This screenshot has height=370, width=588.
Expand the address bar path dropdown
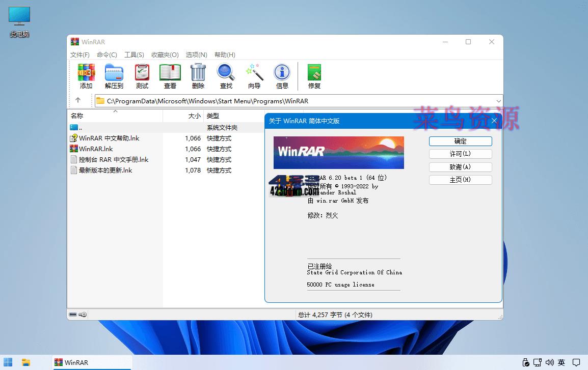[498, 100]
